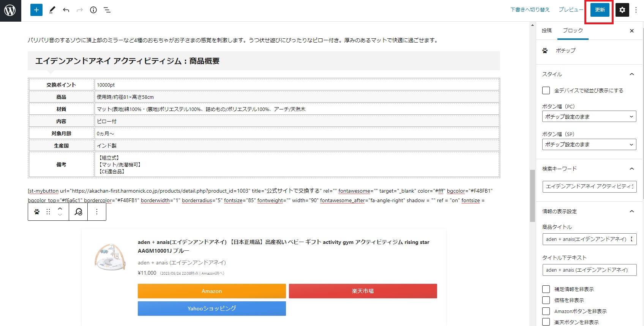Switch to the 投稿 tab
644x326 pixels.
[547, 30]
